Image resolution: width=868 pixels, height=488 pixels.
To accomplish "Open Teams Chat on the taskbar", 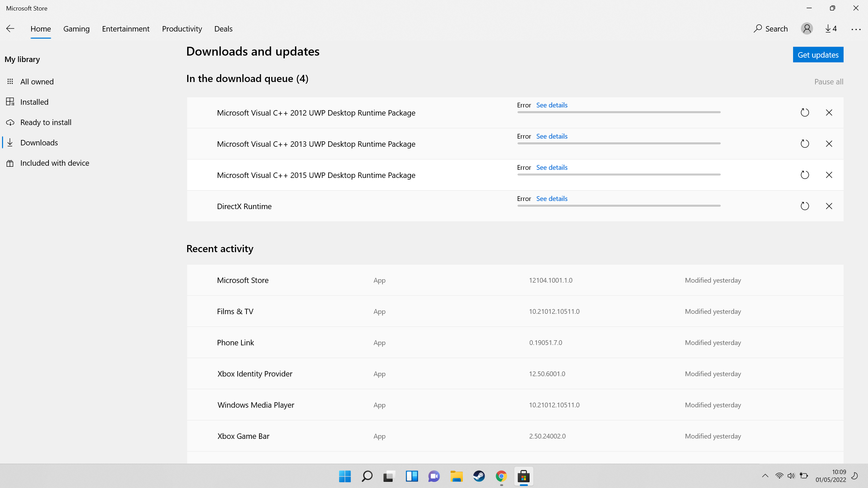I will pyautogui.click(x=434, y=476).
